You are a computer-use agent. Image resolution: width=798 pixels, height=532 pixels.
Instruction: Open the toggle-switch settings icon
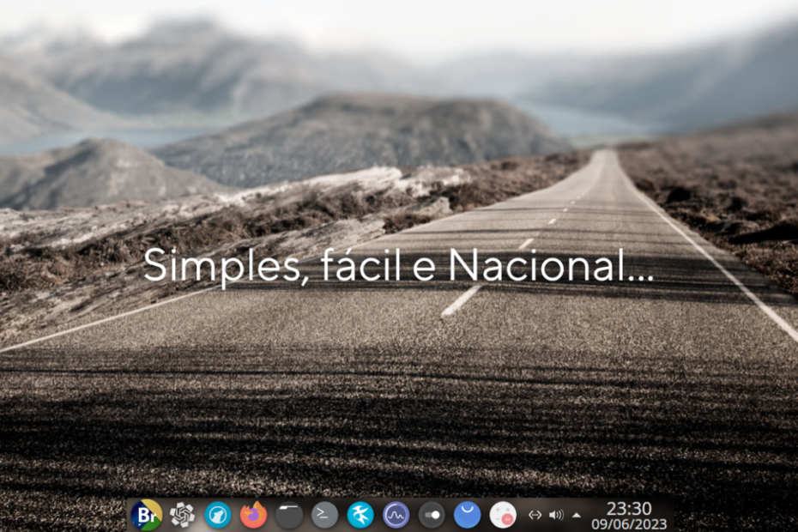(x=432, y=515)
